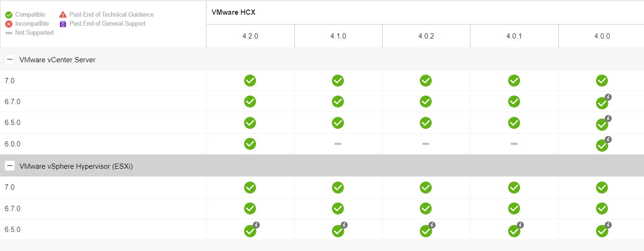
Task: Collapse the VMware vSphere Hypervisor (ESXi) section
Action: 9,166
